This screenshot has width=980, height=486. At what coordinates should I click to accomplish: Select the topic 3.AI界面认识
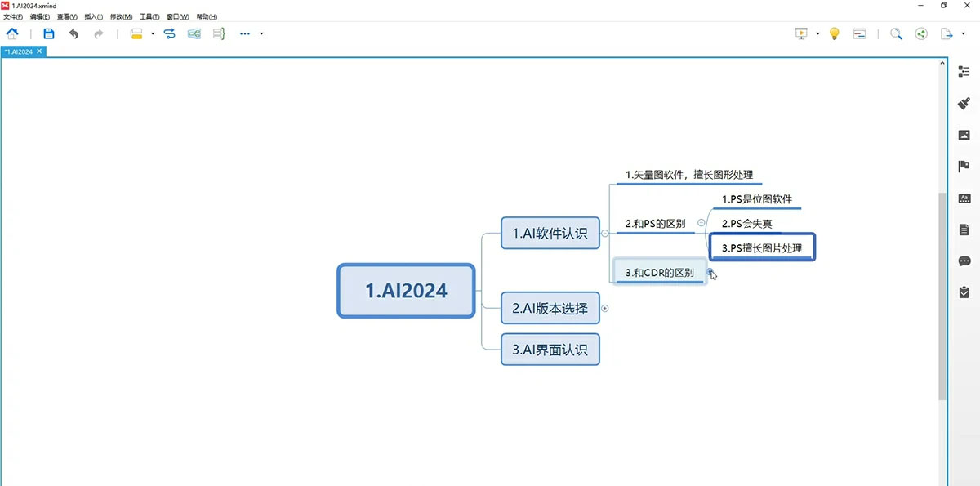click(x=550, y=350)
